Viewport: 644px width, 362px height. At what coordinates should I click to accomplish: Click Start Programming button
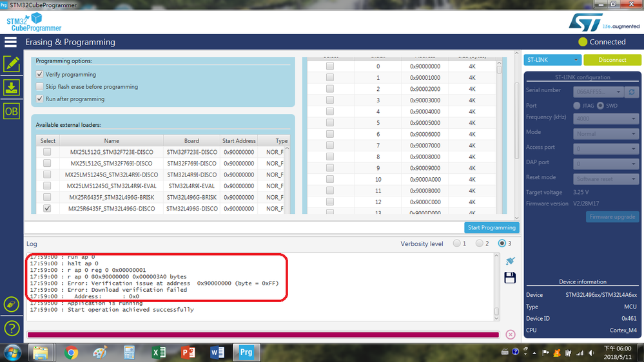[x=492, y=227]
